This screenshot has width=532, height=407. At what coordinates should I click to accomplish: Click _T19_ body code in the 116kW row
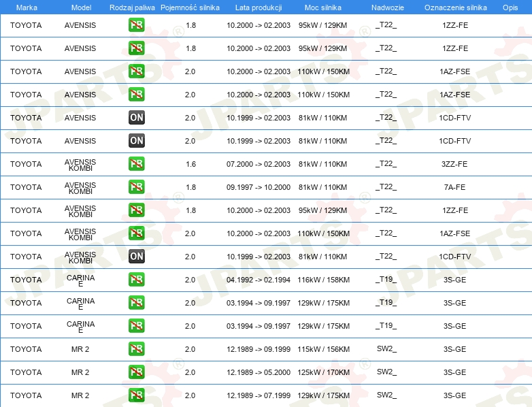(386, 279)
